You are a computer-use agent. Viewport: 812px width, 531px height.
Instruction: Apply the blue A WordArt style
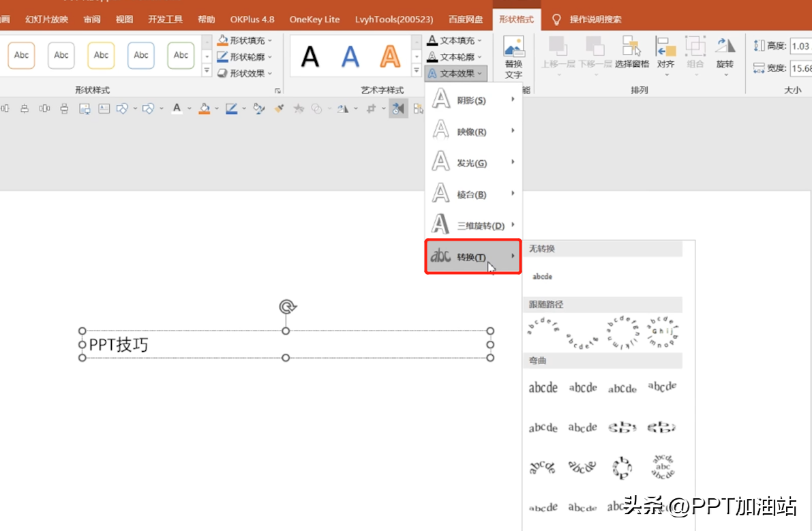click(x=350, y=57)
